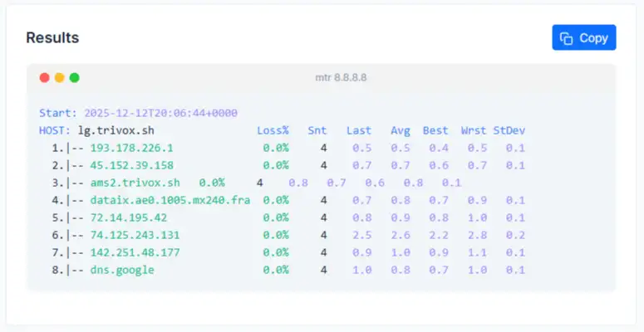644x332 pixels.
Task: Click hop 5 address 72.14.195.42
Action: click(129, 217)
